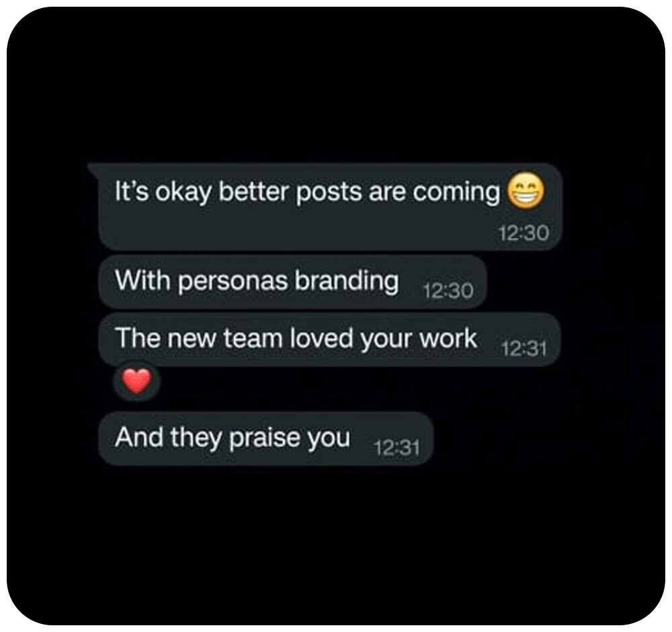Select the "With personas branding" message
This screenshot has height=632, width=672.
[x=293, y=282]
